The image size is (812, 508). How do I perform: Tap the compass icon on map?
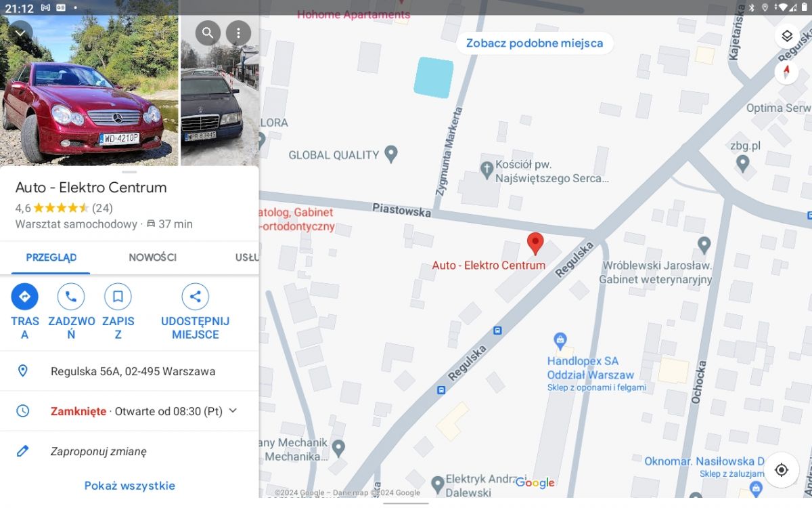(x=786, y=72)
